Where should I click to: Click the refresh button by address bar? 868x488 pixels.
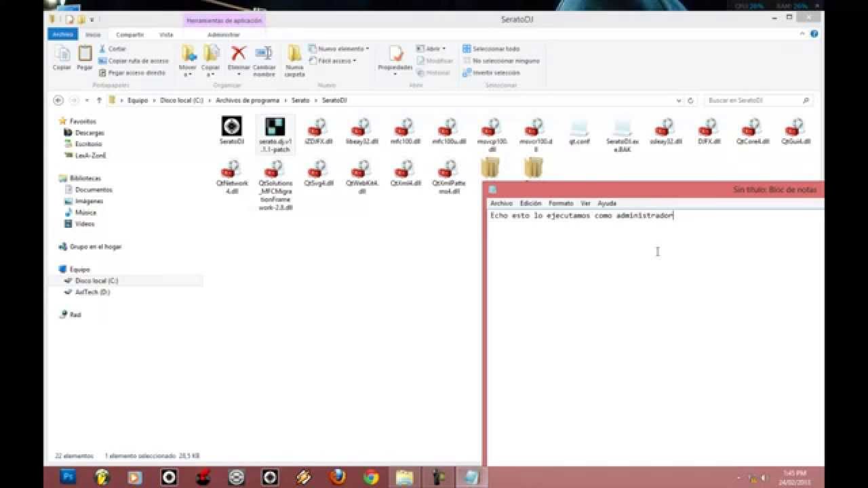tap(691, 100)
